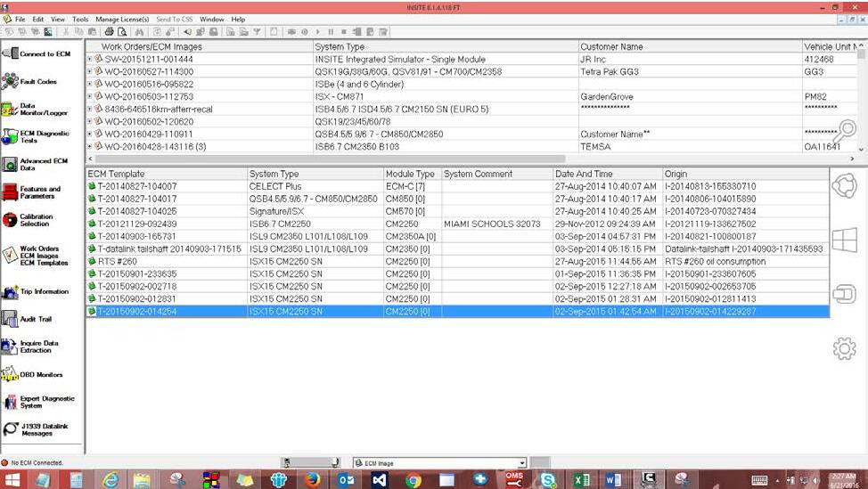Open the Help menu

click(238, 19)
